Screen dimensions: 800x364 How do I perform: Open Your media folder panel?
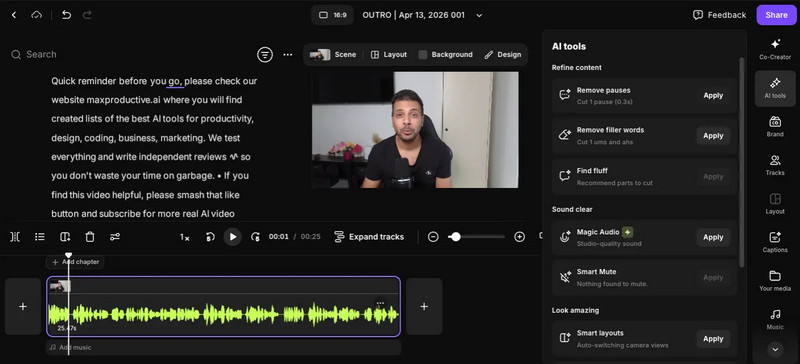tap(774, 281)
